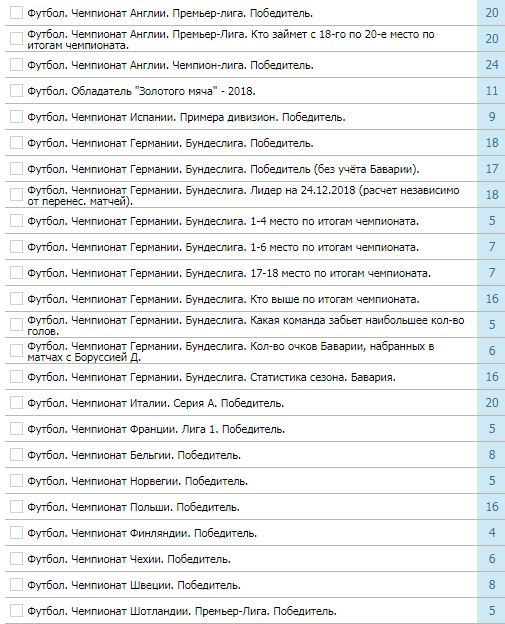Screen dimensions: 505x624
Task: Open the Чемпионат Швеции. Победитель event
Action: (x=134, y=585)
